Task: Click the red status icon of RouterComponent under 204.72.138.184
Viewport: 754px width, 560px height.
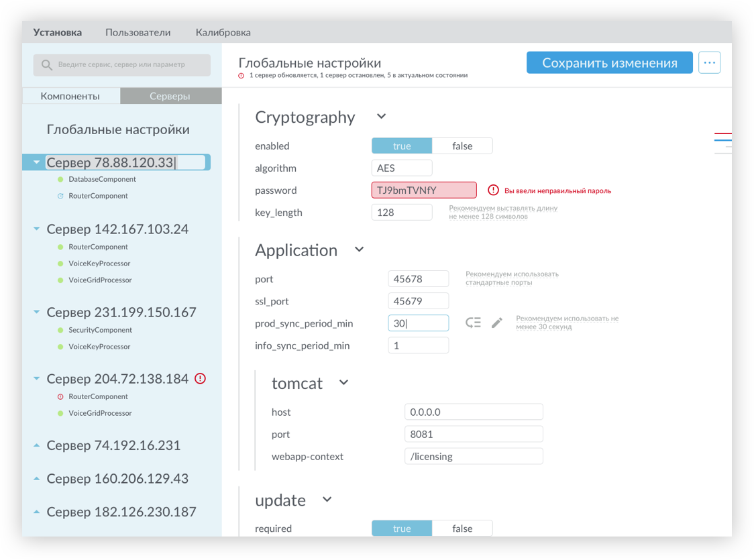Action: 60,396
